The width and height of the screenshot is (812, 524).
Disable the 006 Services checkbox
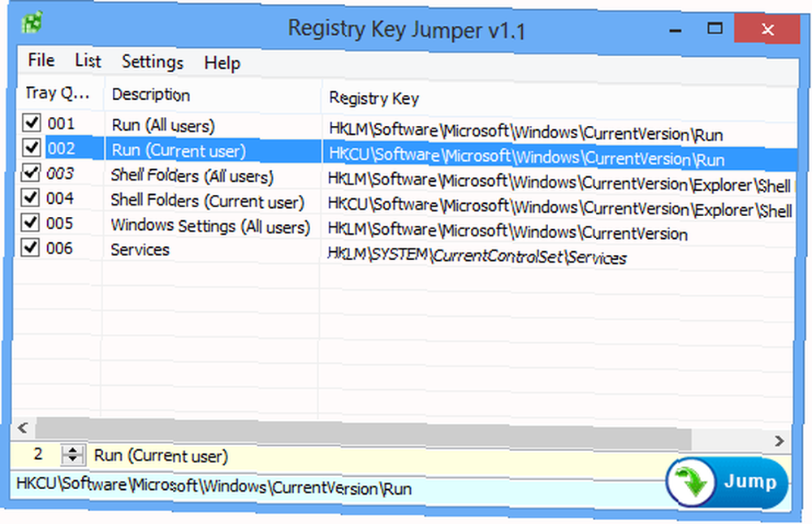(x=30, y=247)
